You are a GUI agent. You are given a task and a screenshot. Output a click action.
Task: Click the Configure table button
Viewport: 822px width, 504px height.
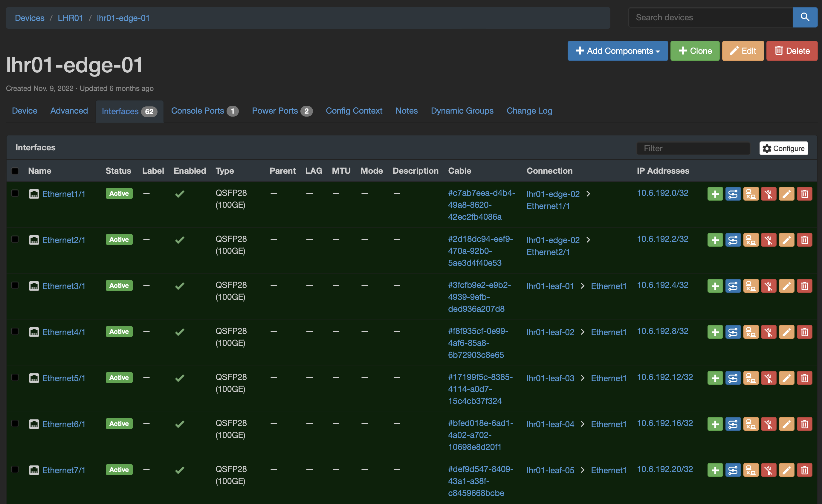tap(783, 149)
